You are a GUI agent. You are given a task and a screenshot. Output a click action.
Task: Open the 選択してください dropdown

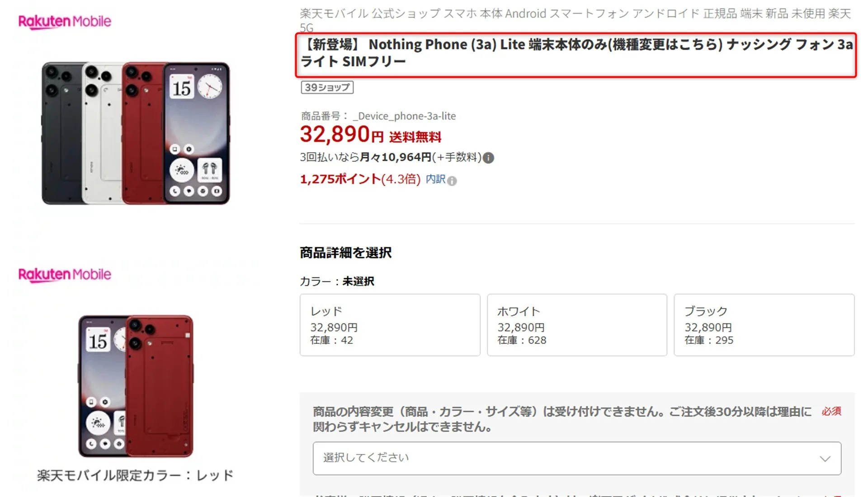click(x=577, y=458)
